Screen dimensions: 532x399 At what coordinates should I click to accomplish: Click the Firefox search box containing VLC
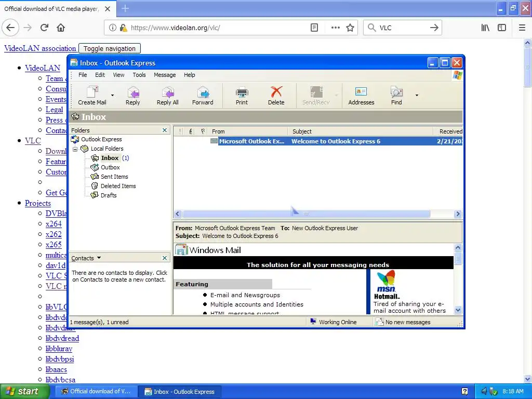(403, 28)
